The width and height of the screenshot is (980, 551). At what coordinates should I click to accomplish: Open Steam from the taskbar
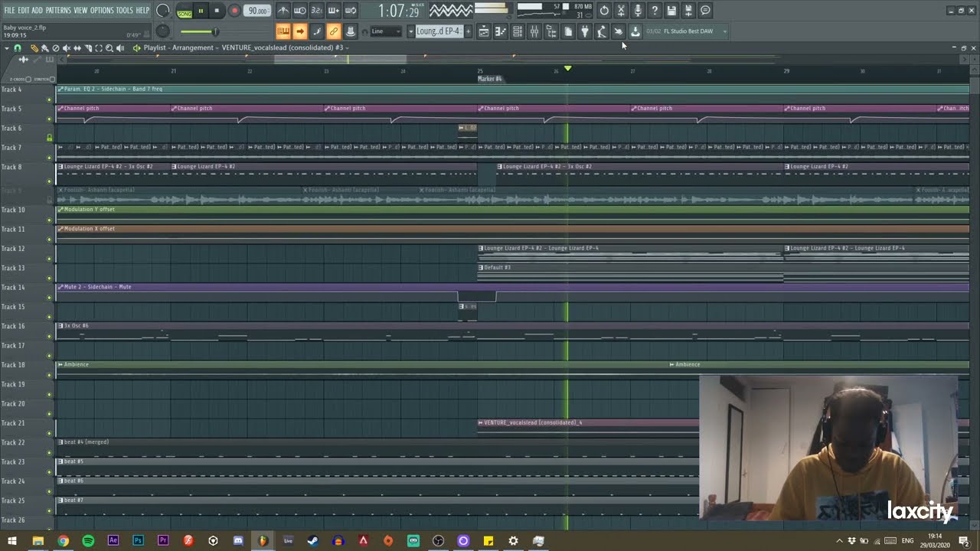pyautogui.click(x=313, y=541)
